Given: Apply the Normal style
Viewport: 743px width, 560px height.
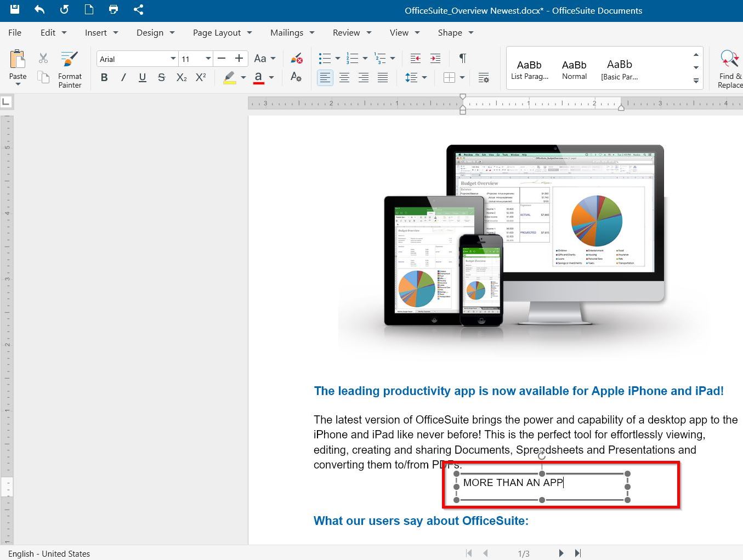Looking at the screenshot, I should [x=574, y=70].
